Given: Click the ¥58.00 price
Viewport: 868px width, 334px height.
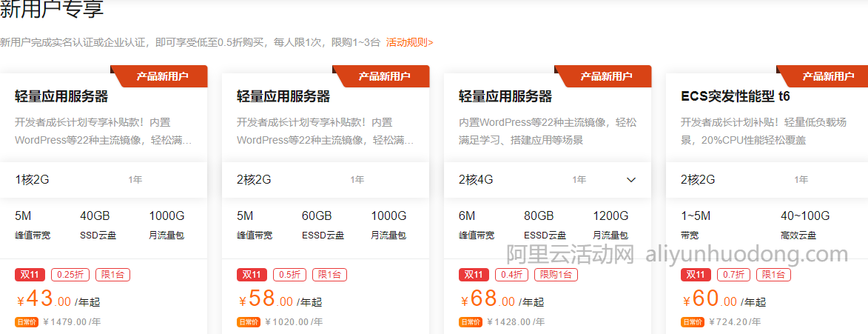Looking at the screenshot, I should (x=266, y=300).
